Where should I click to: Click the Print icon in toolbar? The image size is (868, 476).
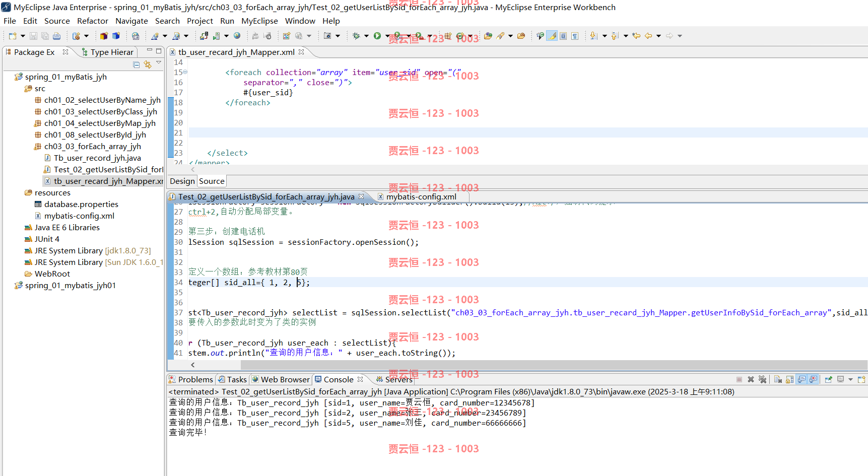(x=56, y=36)
